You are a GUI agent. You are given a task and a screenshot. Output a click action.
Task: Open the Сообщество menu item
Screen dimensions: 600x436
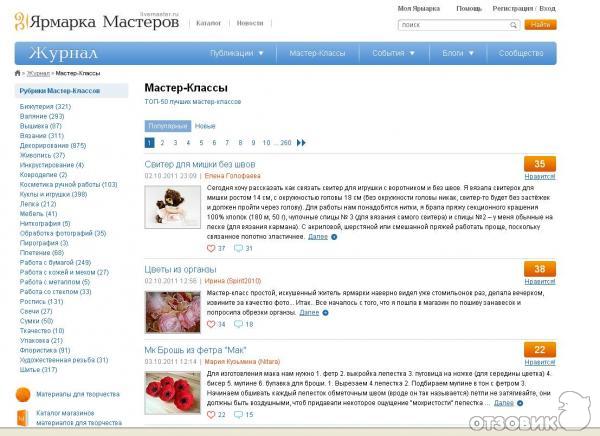click(521, 53)
